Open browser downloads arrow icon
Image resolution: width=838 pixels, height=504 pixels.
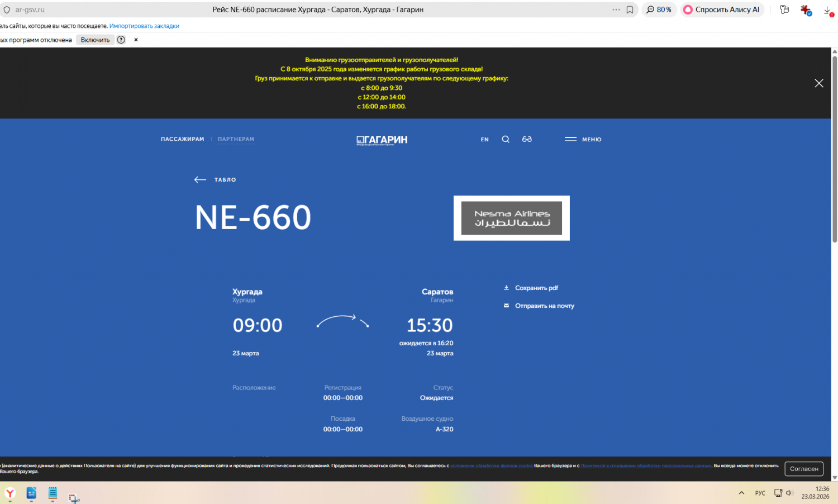827,10
